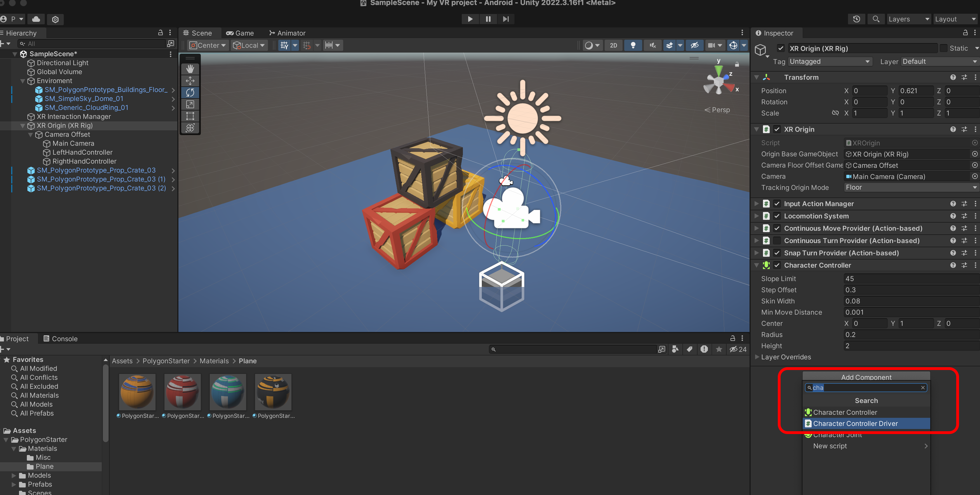Enable Continuous Turn Provider component checkbox
This screenshot has width=980, height=495.
pos(777,241)
